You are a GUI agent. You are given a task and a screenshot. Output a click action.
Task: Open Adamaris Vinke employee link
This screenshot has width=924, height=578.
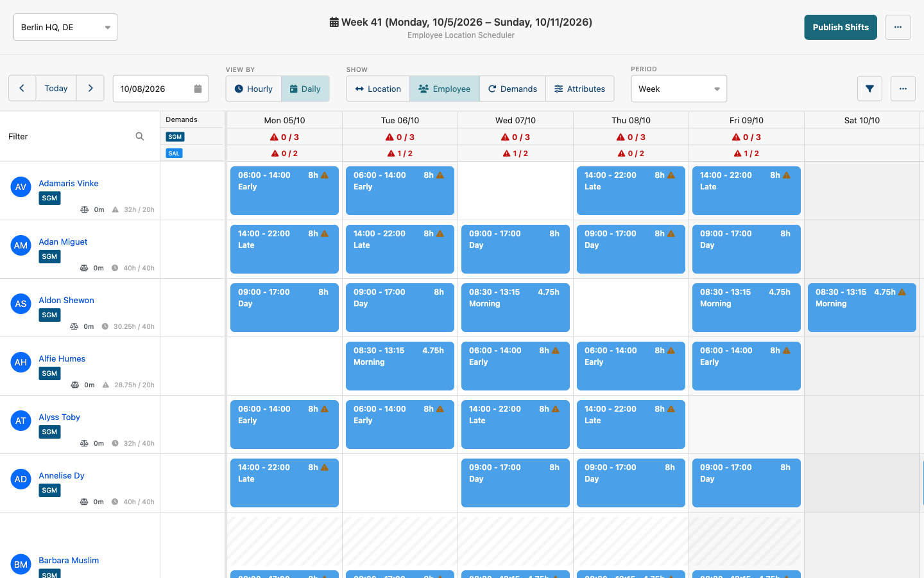coord(69,183)
